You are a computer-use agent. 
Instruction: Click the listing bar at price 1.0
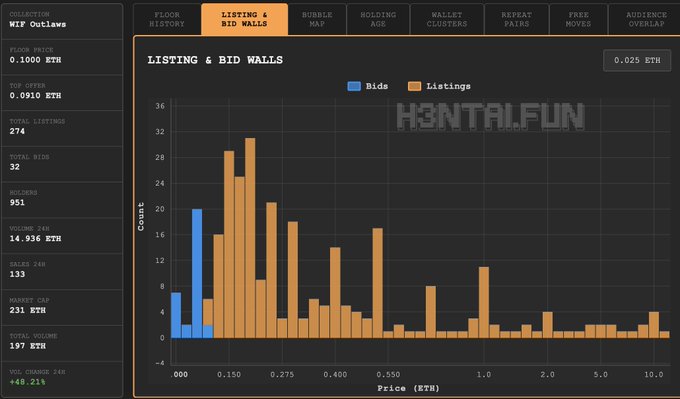point(484,302)
